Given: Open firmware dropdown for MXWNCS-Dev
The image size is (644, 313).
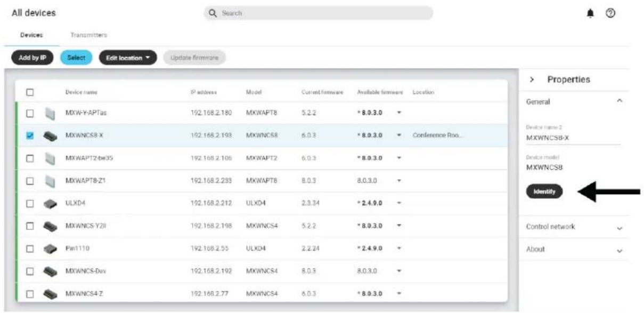Looking at the screenshot, I should (x=400, y=271).
